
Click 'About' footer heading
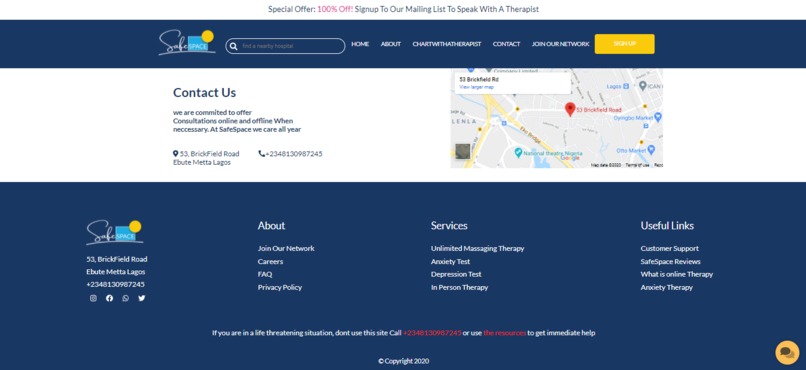(x=271, y=226)
